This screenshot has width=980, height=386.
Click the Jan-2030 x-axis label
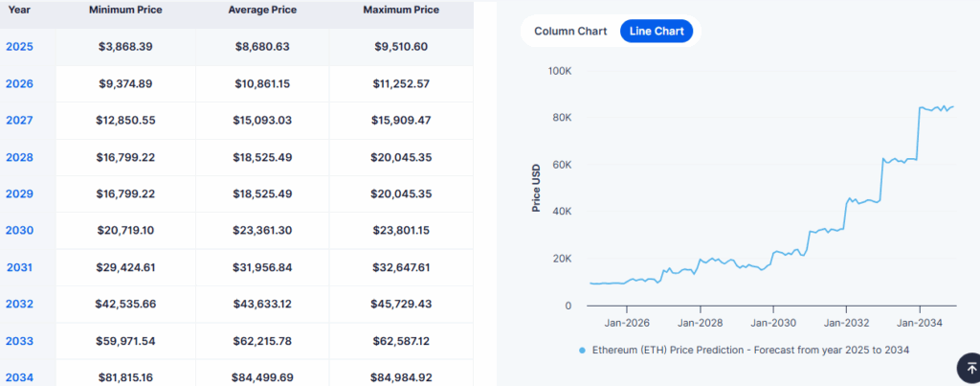[x=771, y=325]
